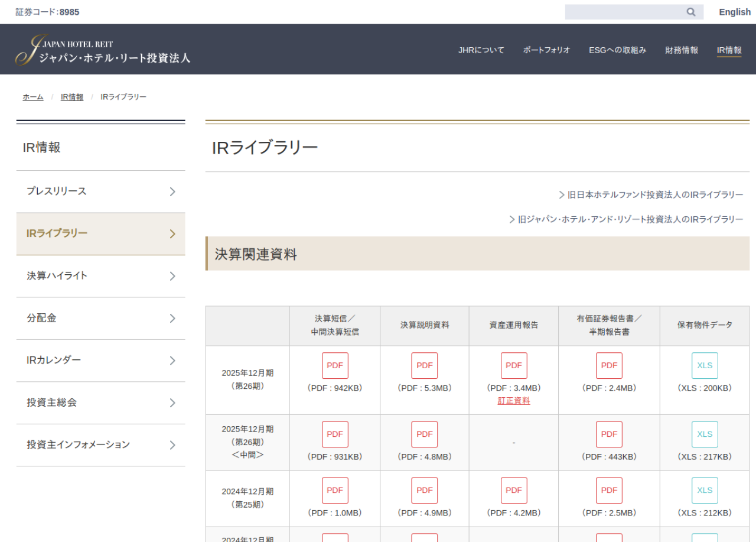Click 保有物件データ column header
This screenshot has width=756, height=542.
(705, 325)
